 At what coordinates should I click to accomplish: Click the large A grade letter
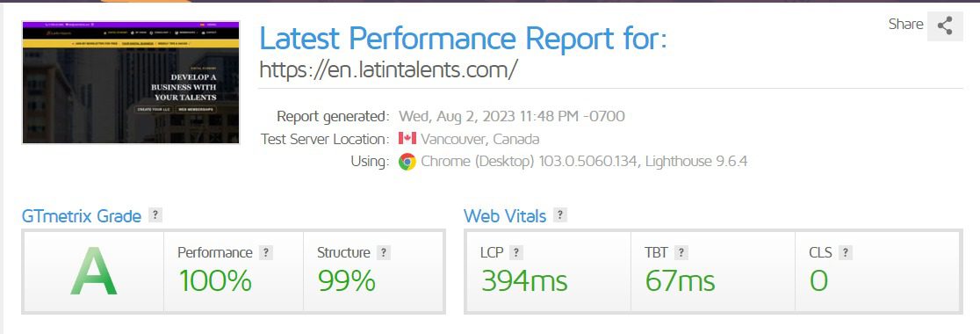click(x=93, y=272)
